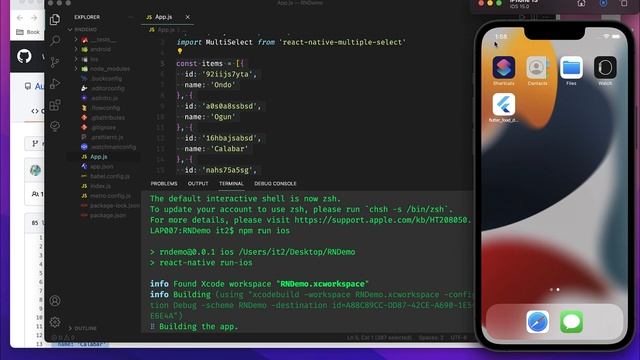Open the Manage gear icon
640x360 pixels.
55,322
